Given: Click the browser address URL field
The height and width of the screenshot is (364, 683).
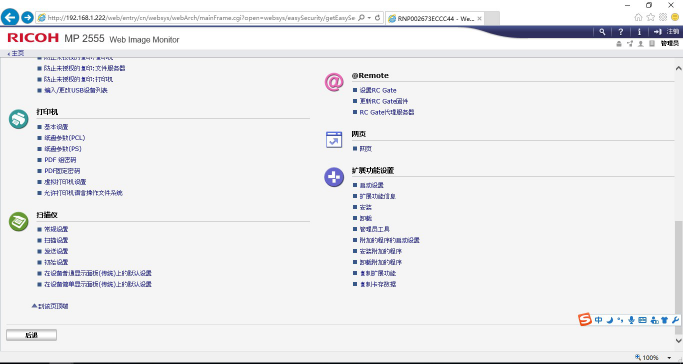Looking at the screenshot, I should [201, 18].
